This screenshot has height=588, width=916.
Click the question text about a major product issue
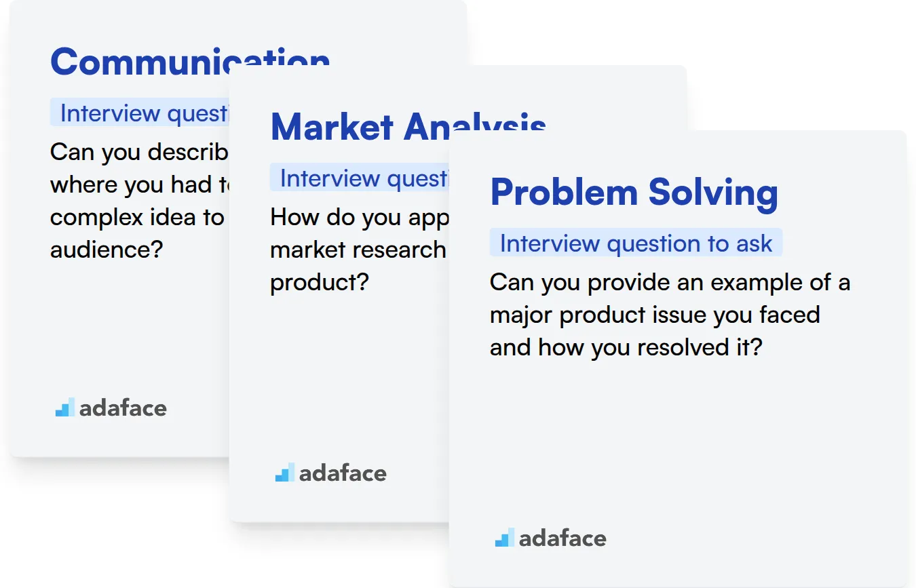(x=670, y=315)
